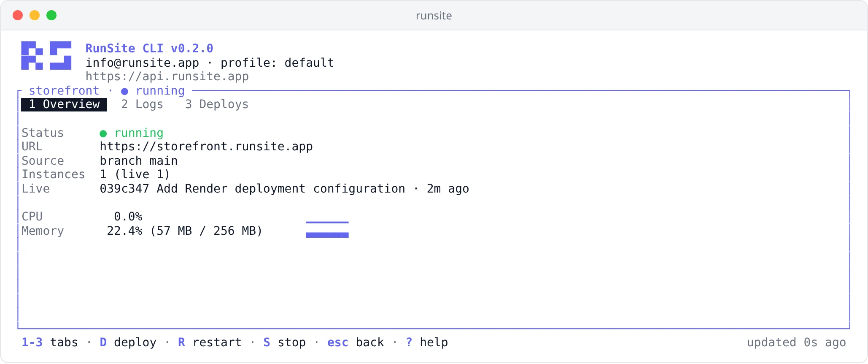Maximize the window with the green button
This screenshot has height=364, width=868.
tap(51, 16)
